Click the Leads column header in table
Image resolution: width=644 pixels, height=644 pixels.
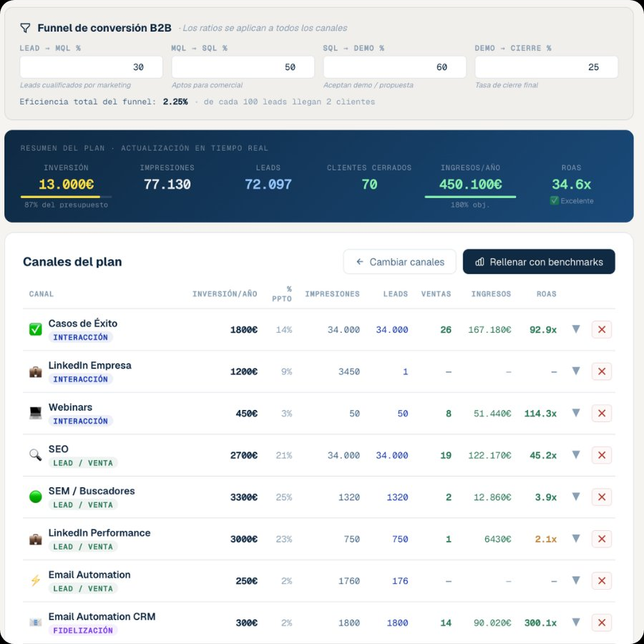396,294
